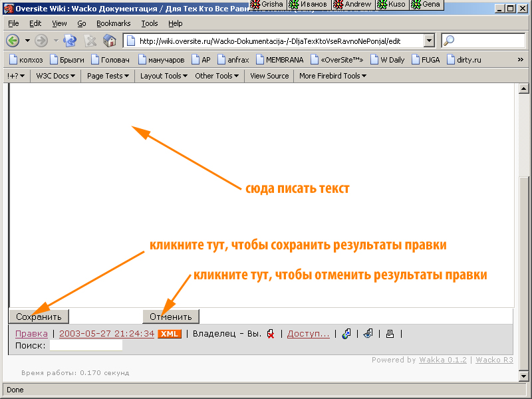Image resolution: width=532 pixels, height=399 pixels.
Task: Click the printer icon in page footer
Action: pyautogui.click(x=390, y=334)
